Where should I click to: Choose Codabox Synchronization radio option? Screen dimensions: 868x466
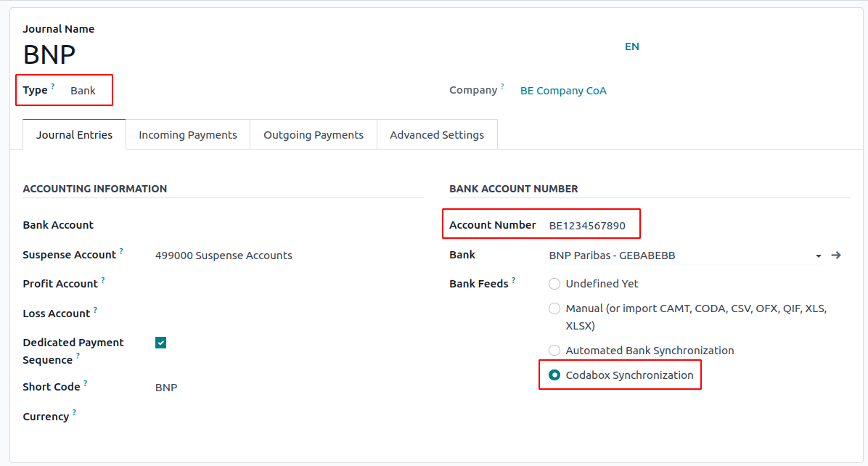point(554,375)
